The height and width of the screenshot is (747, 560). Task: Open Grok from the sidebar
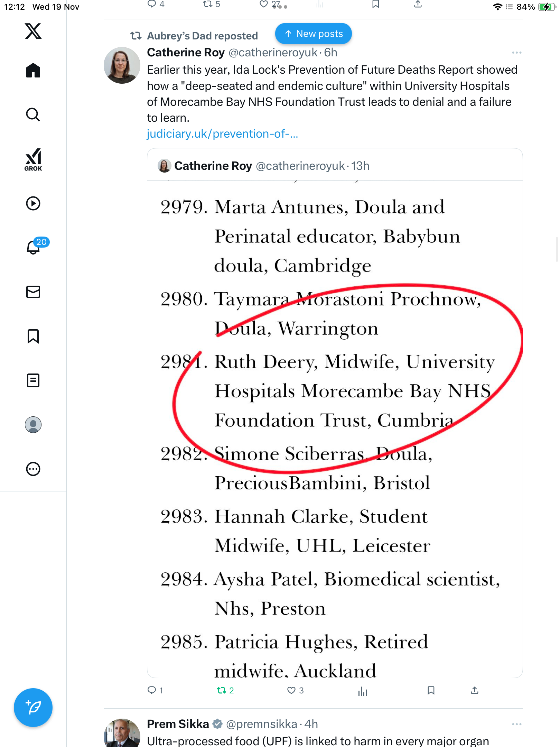pyautogui.click(x=33, y=159)
